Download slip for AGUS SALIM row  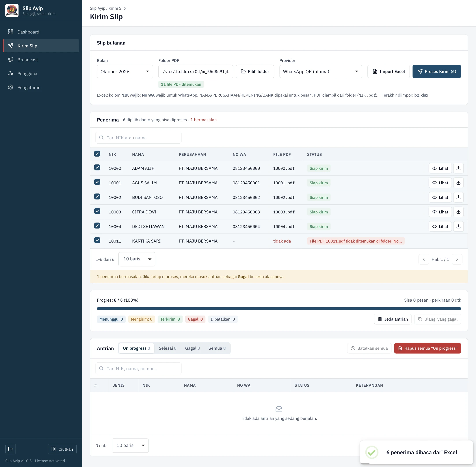point(458,183)
